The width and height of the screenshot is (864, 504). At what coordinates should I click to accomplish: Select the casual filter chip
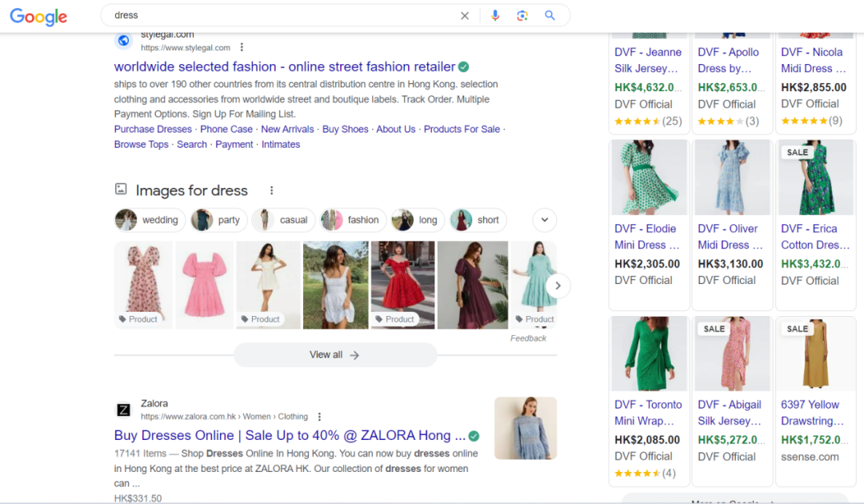click(x=282, y=220)
